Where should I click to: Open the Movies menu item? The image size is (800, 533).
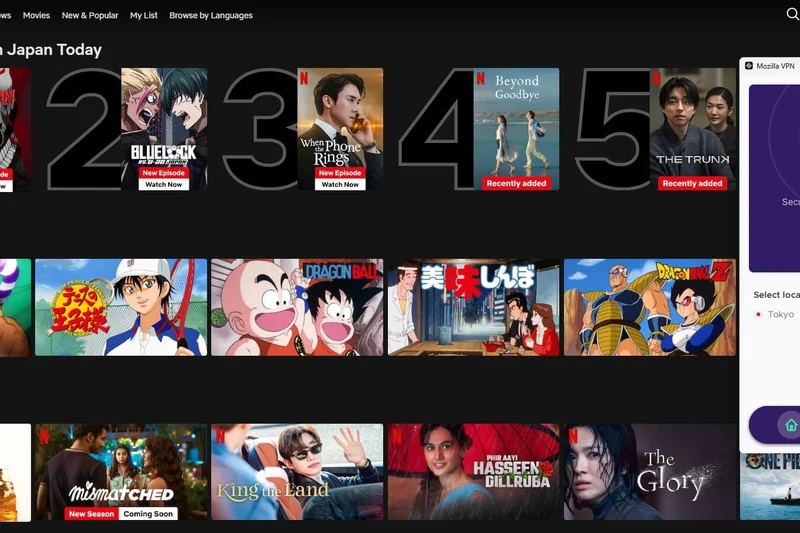[36, 16]
